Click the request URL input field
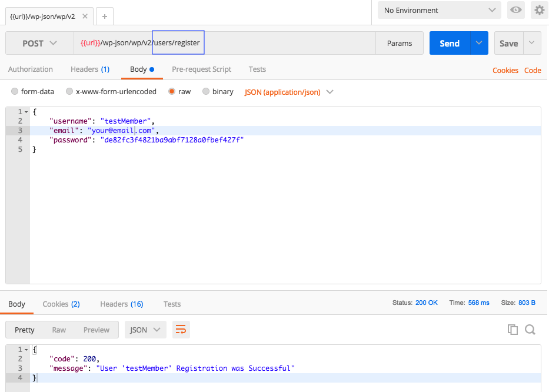The height and width of the screenshot is (392, 549). [224, 43]
